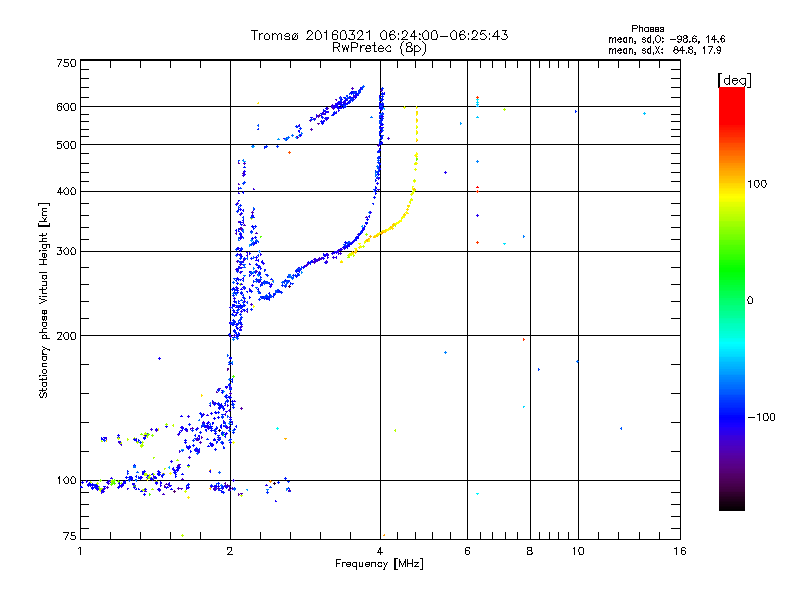Click the x-axis tick label '8'
This screenshot has height=600, width=800.
point(530,551)
